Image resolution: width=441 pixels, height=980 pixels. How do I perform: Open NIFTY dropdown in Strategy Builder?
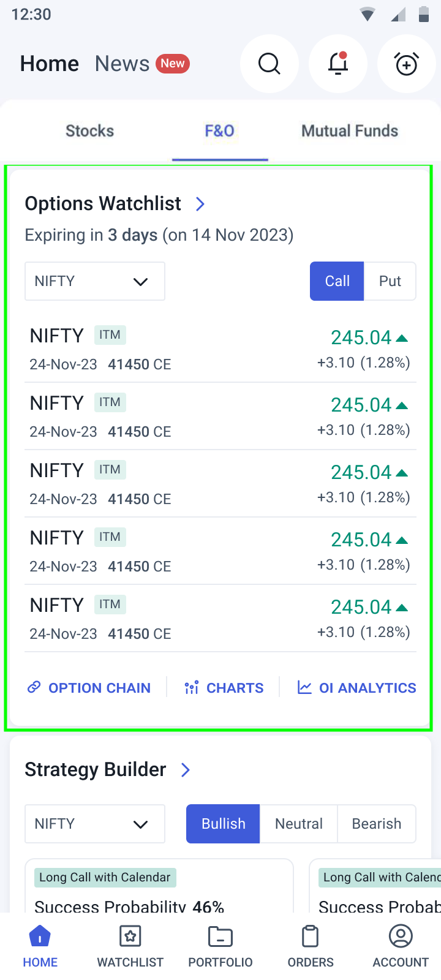click(x=95, y=824)
